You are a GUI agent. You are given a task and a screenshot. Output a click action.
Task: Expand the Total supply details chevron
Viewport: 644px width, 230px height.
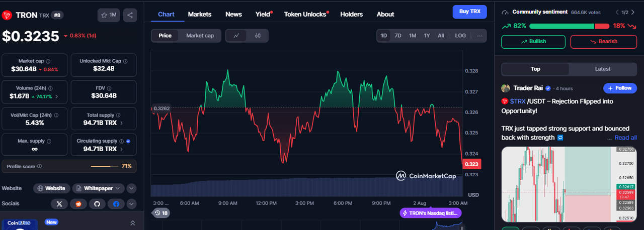[121, 123]
